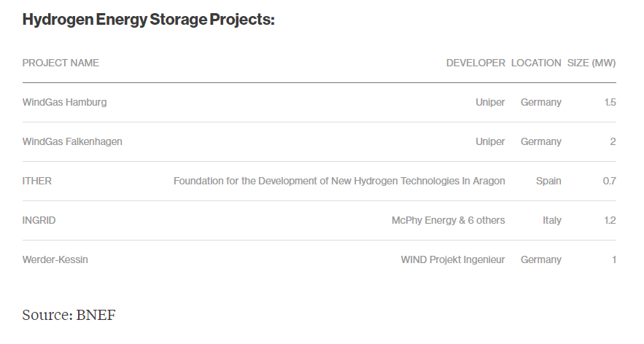Select the Werder-Kessin project name
This screenshot has height=344, width=644.
coord(55,259)
